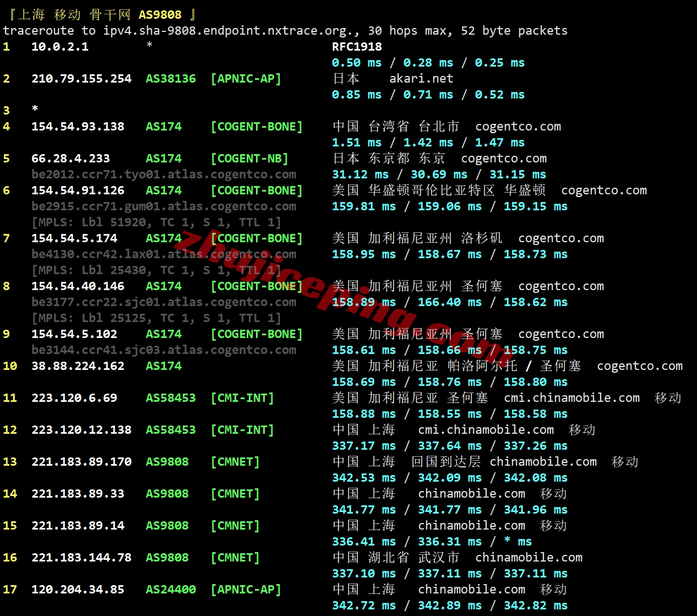Select IP 154.54.5.174 on hop 7
697x616 pixels.
[74, 238]
